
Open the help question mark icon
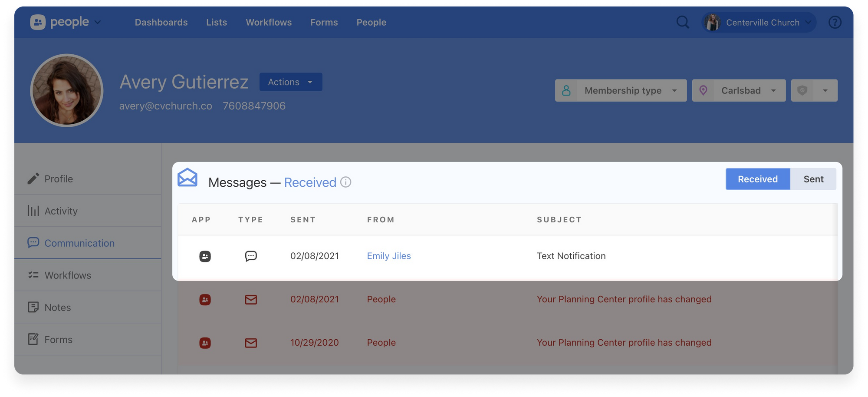tap(835, 22)
